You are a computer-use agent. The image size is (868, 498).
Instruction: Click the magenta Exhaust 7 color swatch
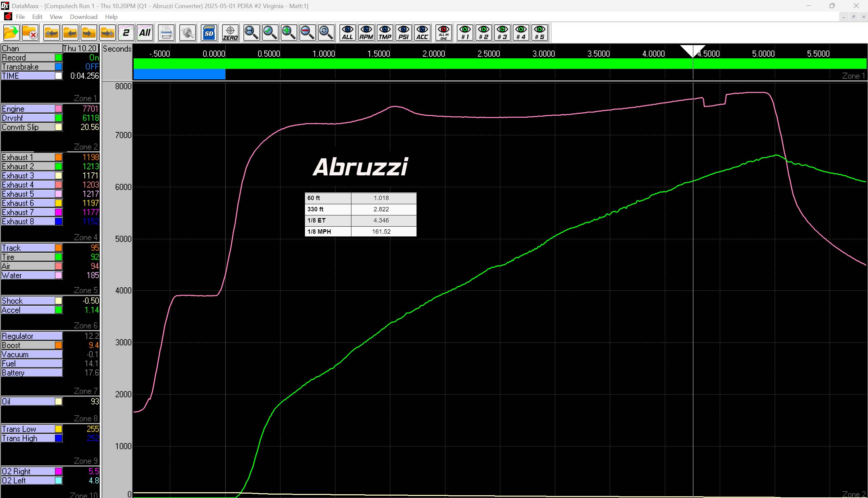(x=58, y=212)
